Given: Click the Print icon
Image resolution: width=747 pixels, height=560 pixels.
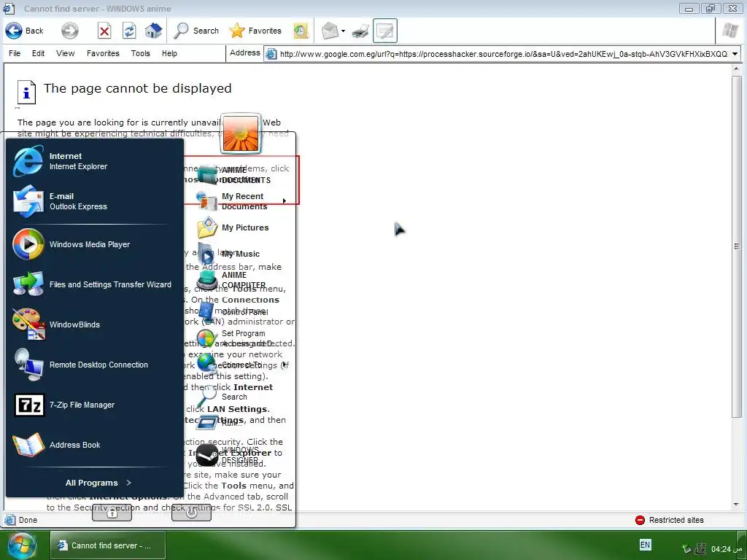Looking at the screenshot, I should tap(360, 31).
